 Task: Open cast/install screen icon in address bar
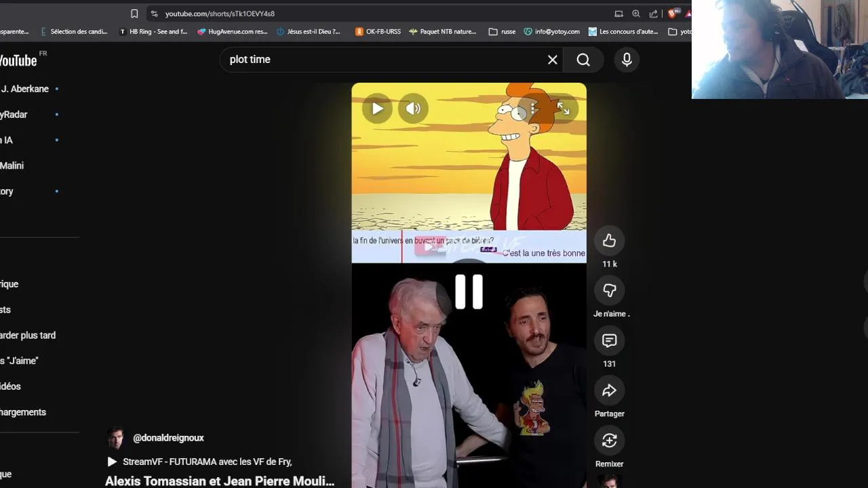tap(618, 14)
